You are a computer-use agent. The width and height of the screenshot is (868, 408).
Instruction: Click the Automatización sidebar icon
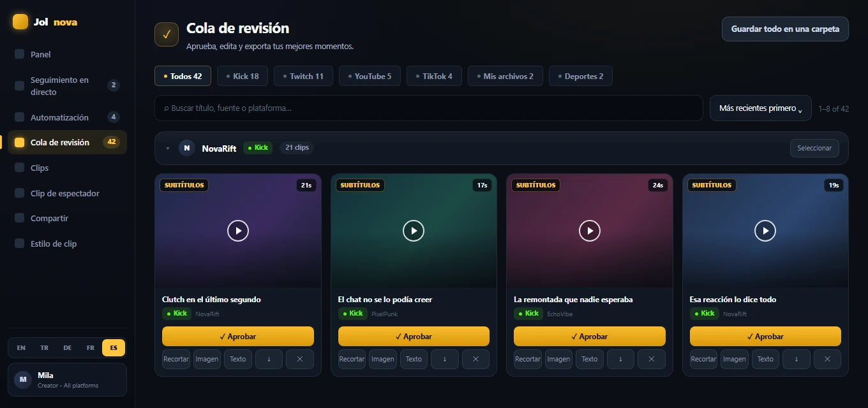19,117
